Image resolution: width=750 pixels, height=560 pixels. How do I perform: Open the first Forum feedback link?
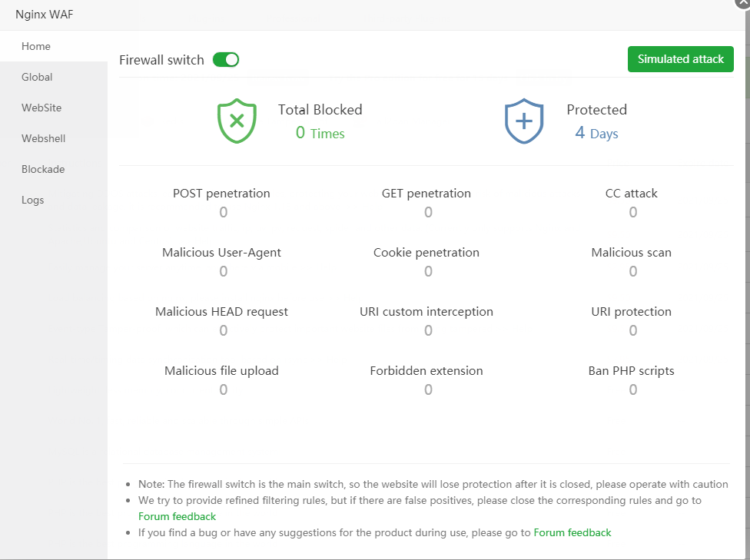point(177,516)
